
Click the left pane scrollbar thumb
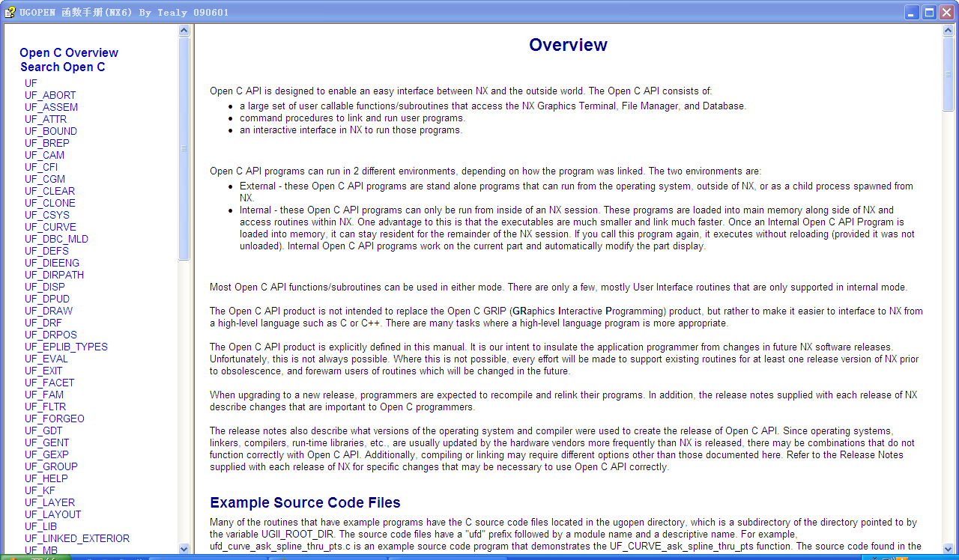(184, 148)
